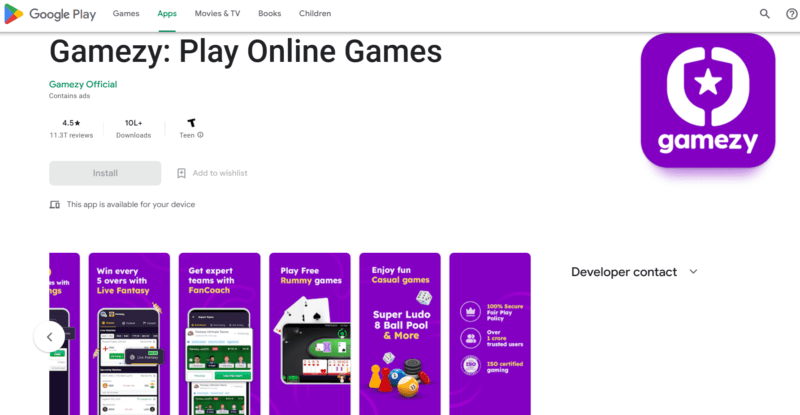This screenshot has height=415, width=800.
Task: Click the Google Play logo
Action: coord(50,14)
